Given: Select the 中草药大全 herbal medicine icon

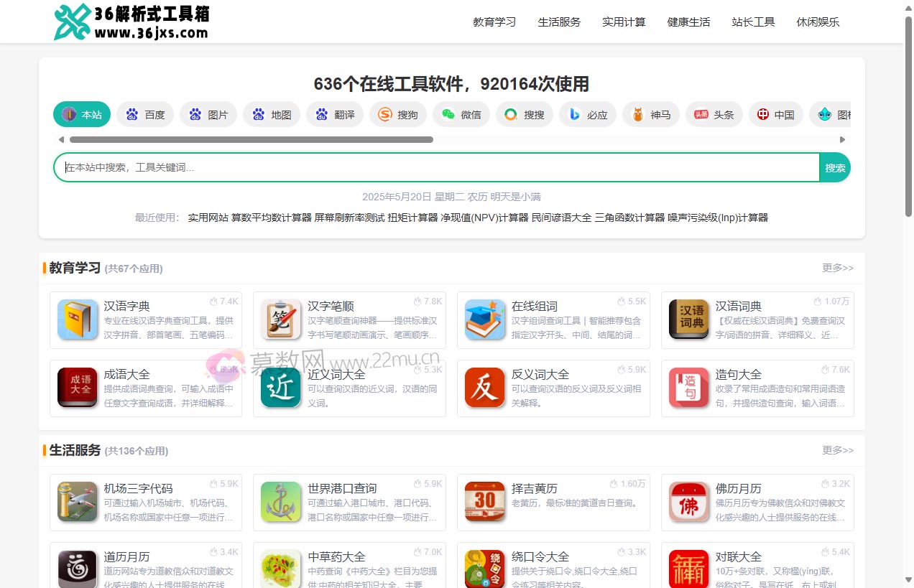Looking at the screenshot, I should click(x=280, y=571).
